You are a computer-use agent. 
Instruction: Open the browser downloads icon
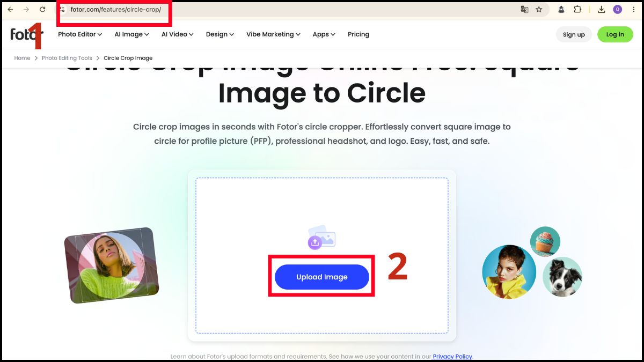[602, 10]
